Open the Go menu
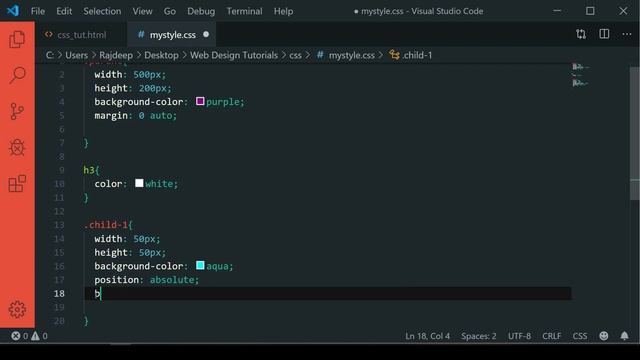 (x=170, y=11)
